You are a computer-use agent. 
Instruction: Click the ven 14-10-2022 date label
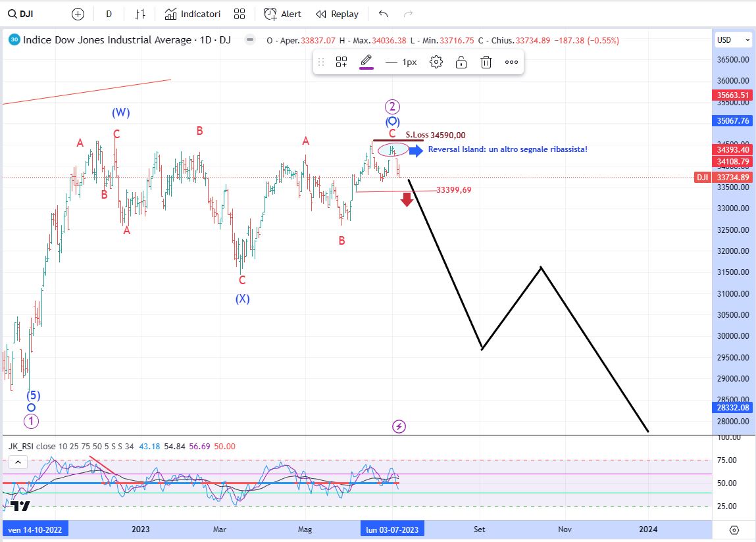point(35,530)
